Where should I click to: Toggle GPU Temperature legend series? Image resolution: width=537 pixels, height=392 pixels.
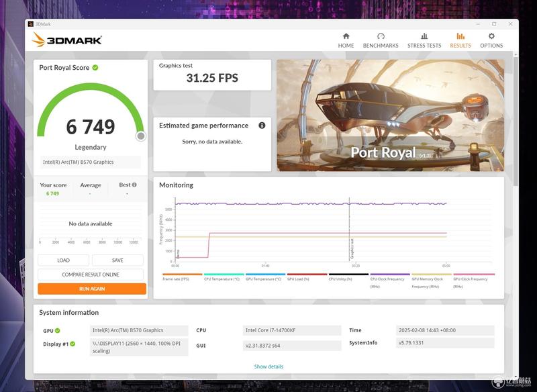(265, 277)
